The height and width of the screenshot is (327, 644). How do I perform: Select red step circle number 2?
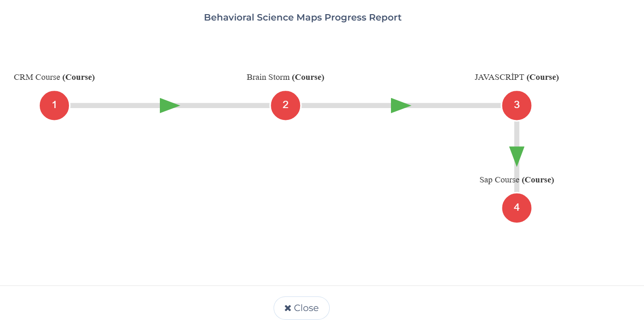285,105
